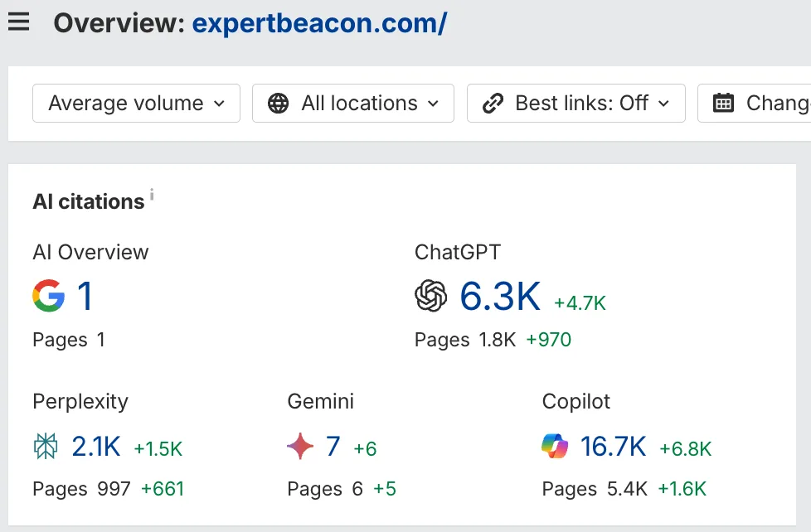Toggle Best links filter on
Viewport: 811px width, 532px height.
(575, 103)
